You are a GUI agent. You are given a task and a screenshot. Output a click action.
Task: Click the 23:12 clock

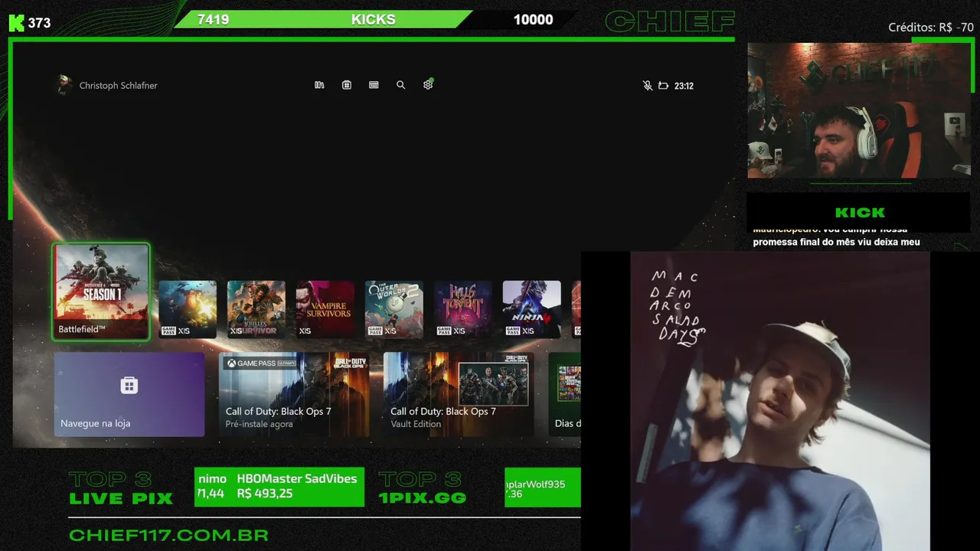click(x=684, y=86)
